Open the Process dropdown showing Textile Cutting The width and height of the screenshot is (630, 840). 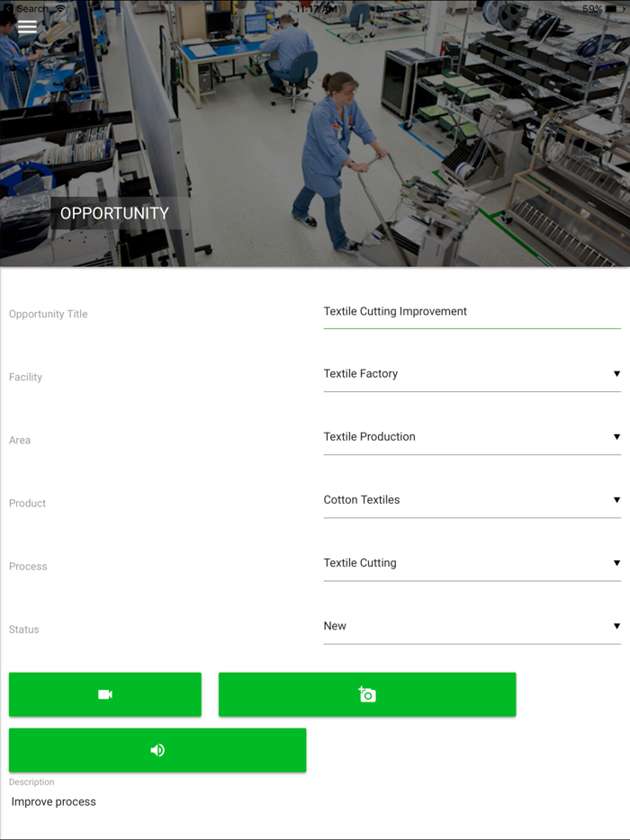click(x=472, y=563)
